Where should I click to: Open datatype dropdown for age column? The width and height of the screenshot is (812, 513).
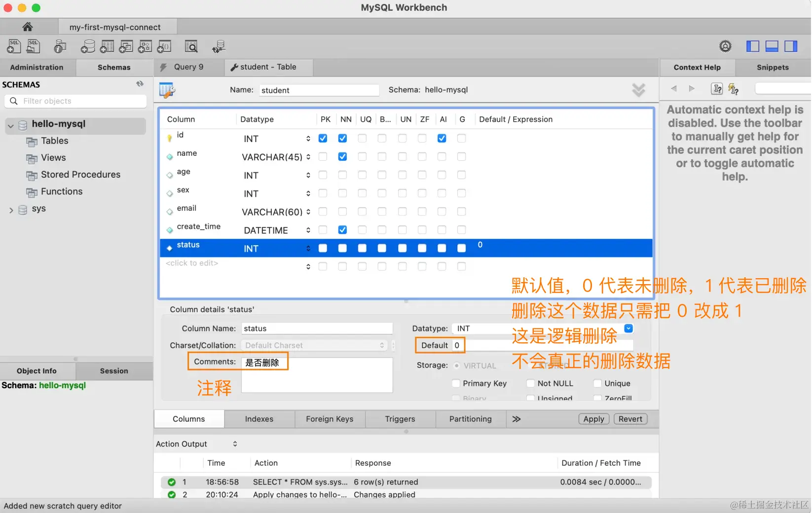pyautogui.click(x=308, y=175)
